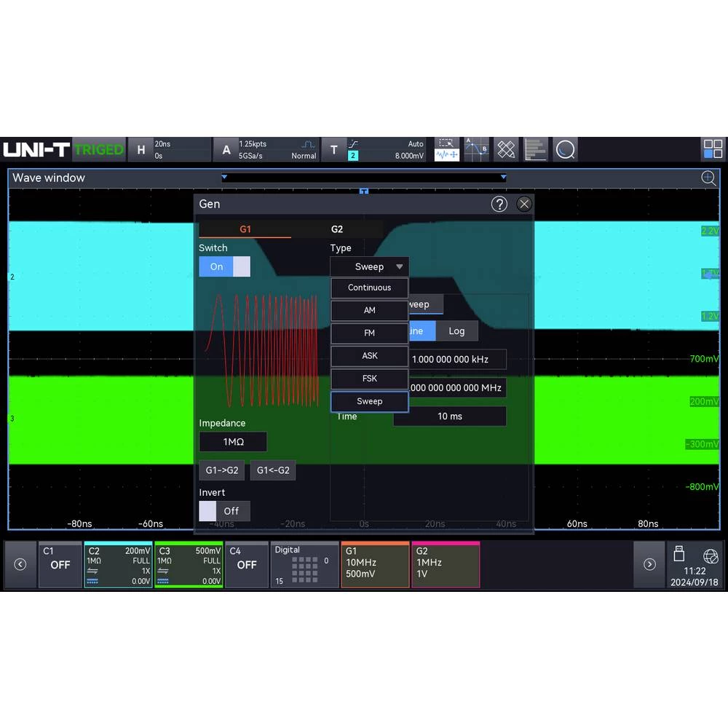
Task: Select the Log sweep mode
Action: [456, 331]
